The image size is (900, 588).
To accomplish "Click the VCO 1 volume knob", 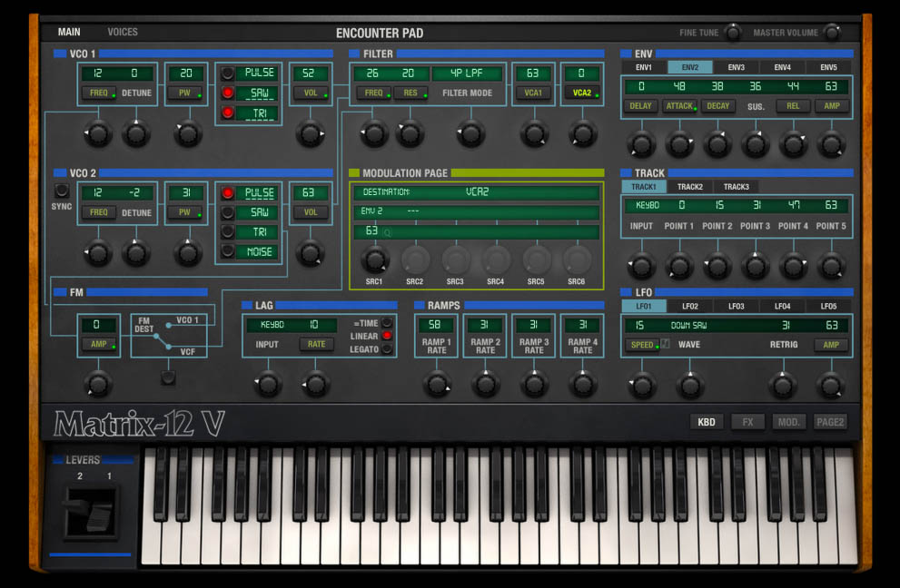I will click(310, 134).
